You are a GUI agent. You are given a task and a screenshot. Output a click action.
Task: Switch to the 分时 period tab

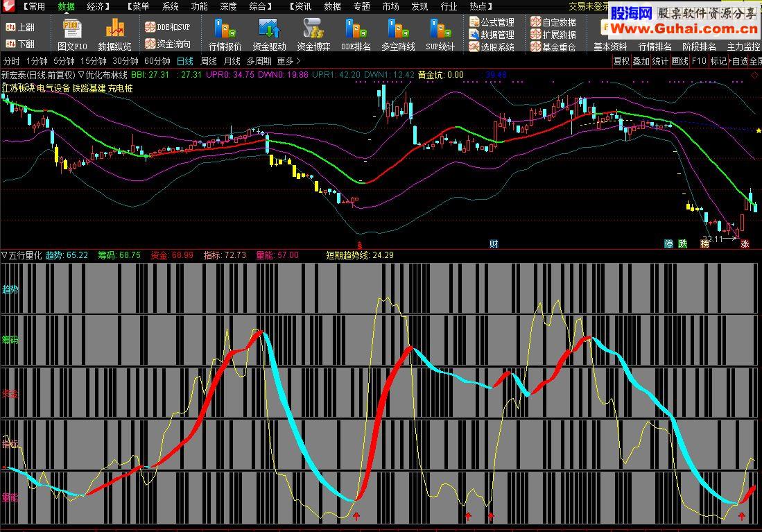pyautogui.click(x=12, y=61)
